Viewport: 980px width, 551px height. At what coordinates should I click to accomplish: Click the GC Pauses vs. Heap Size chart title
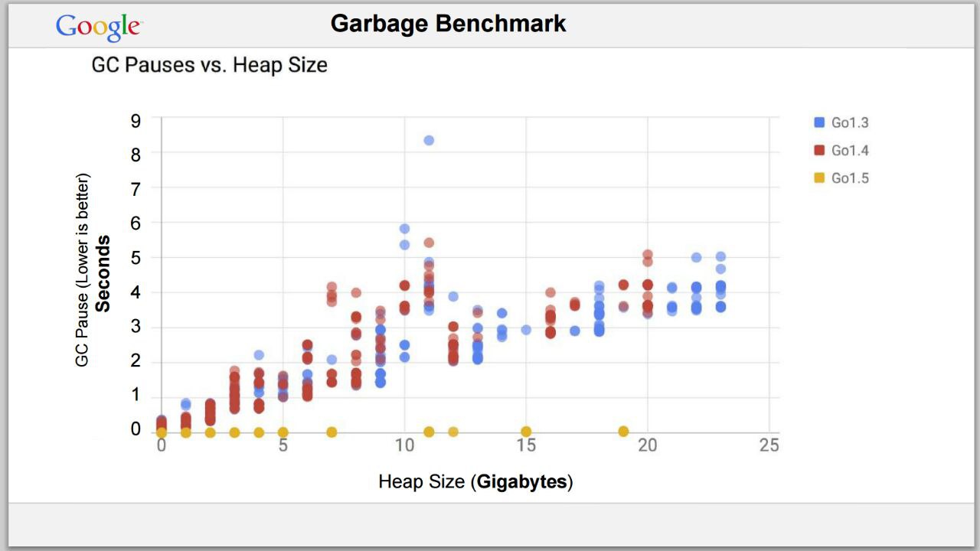coord(209,65)
